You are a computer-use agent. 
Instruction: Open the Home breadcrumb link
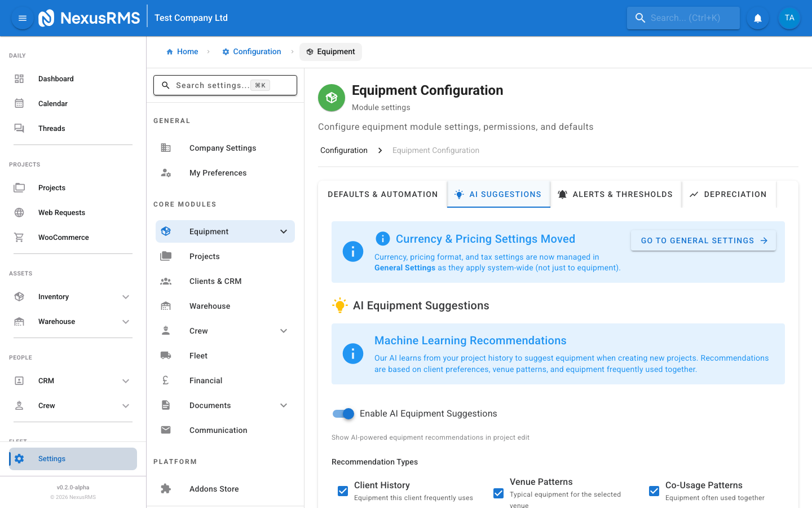tap(182, 51)
